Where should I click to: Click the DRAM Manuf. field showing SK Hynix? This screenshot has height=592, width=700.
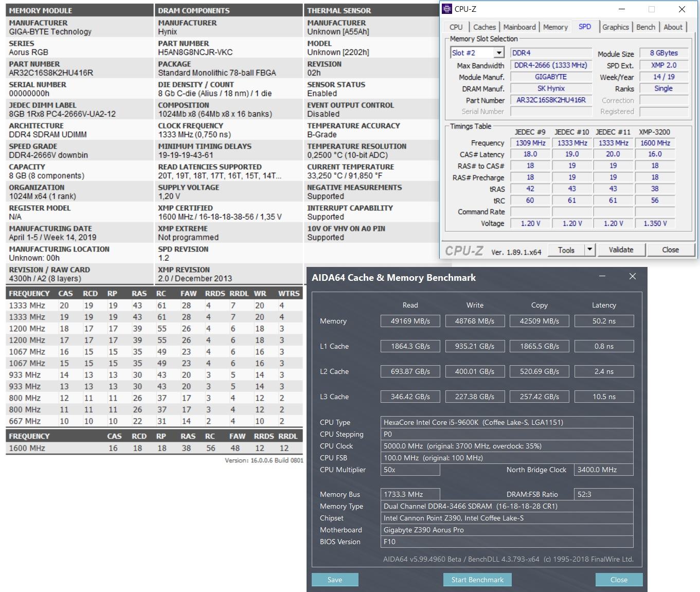551,88
